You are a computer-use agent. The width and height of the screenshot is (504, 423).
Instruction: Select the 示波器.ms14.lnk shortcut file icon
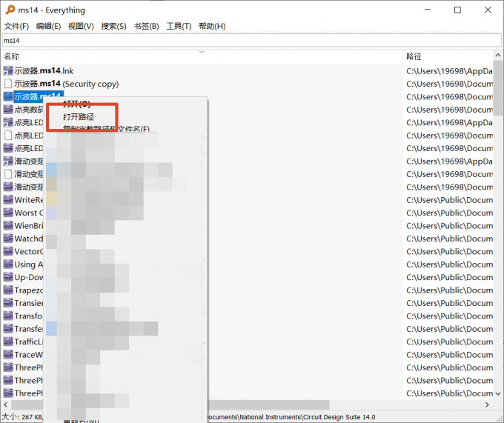8,70
